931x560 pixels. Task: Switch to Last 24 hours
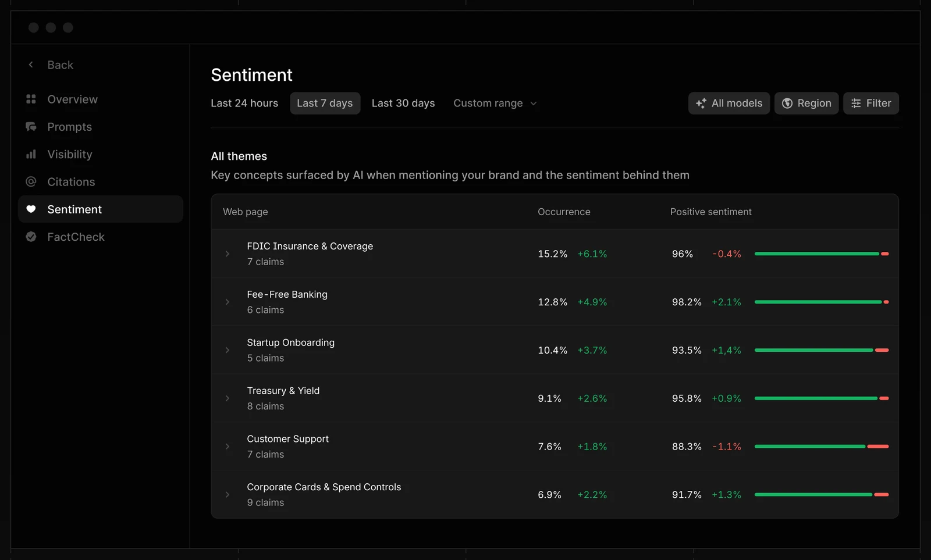click(x=244, y=103)
